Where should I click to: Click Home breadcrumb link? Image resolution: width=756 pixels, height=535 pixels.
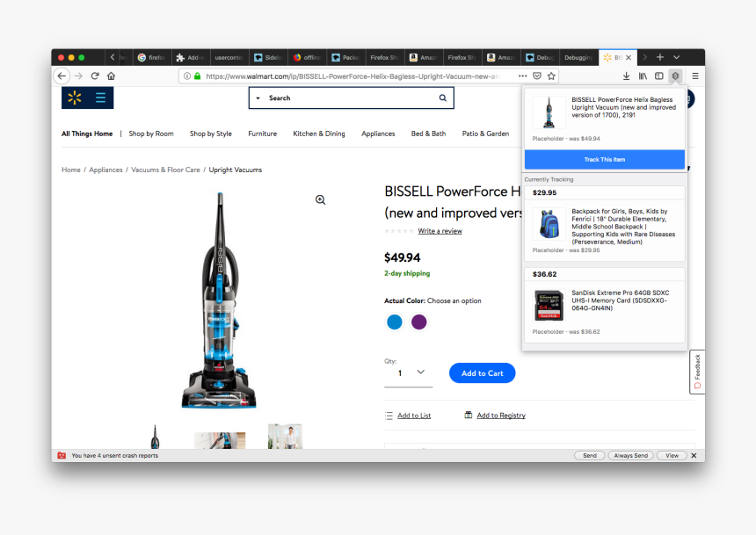(71, 170)
